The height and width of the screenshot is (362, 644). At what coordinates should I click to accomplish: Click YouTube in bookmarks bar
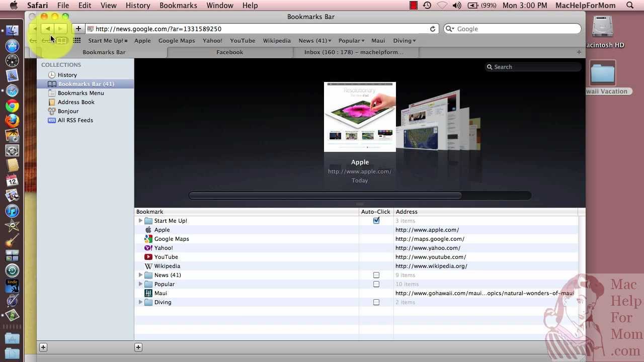[x=243, y=41]
